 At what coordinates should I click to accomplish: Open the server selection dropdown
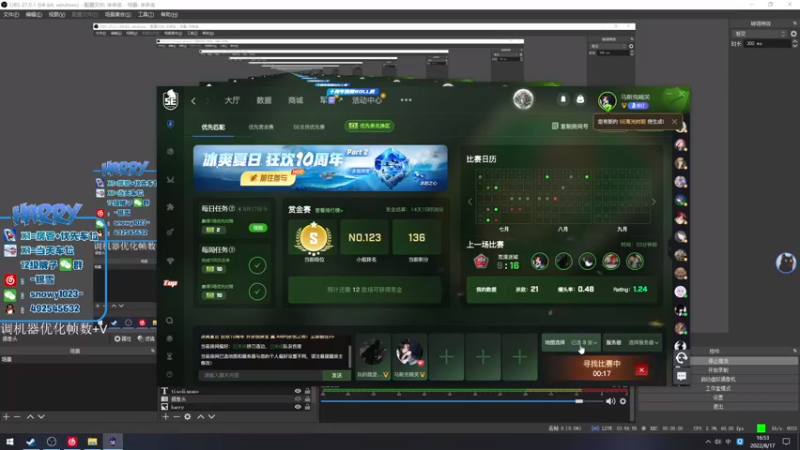tap(633, 343)
